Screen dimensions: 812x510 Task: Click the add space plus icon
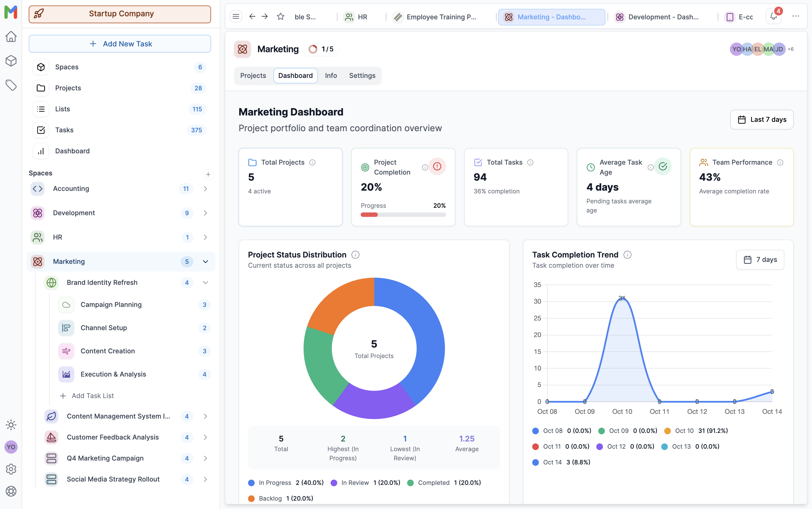[x=208, y=174]
